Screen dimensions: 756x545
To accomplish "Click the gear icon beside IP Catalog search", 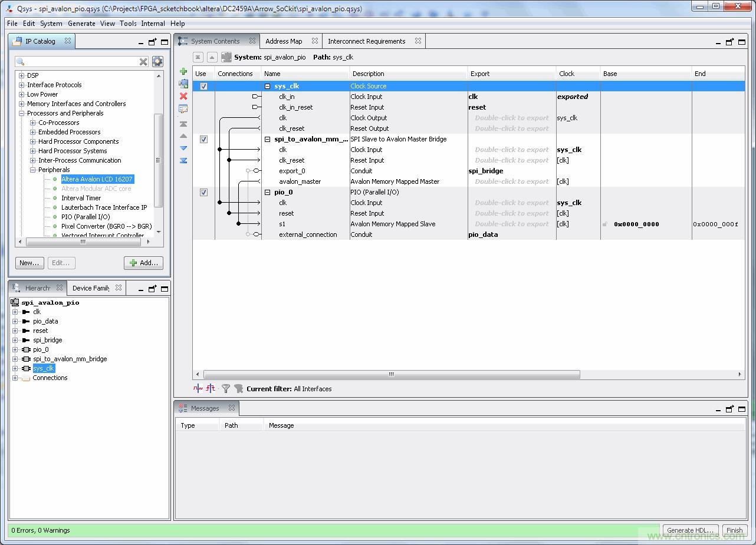I will (157, 61).
